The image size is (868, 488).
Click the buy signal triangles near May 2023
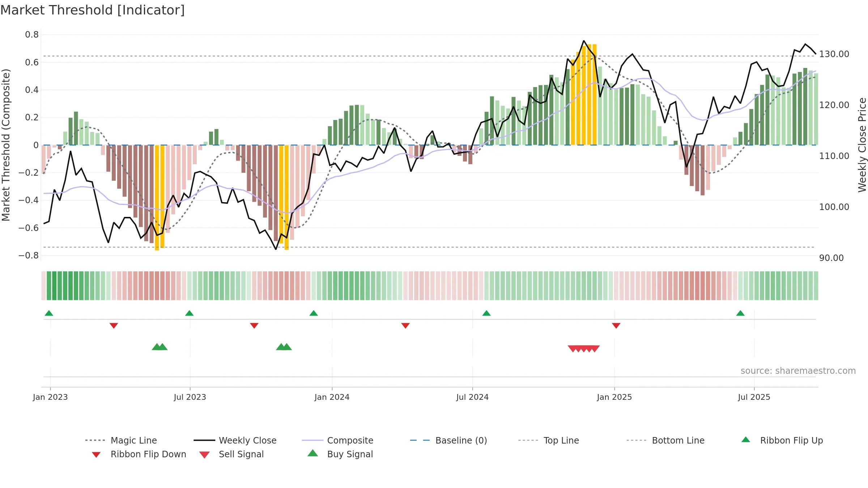coord(159,347)
